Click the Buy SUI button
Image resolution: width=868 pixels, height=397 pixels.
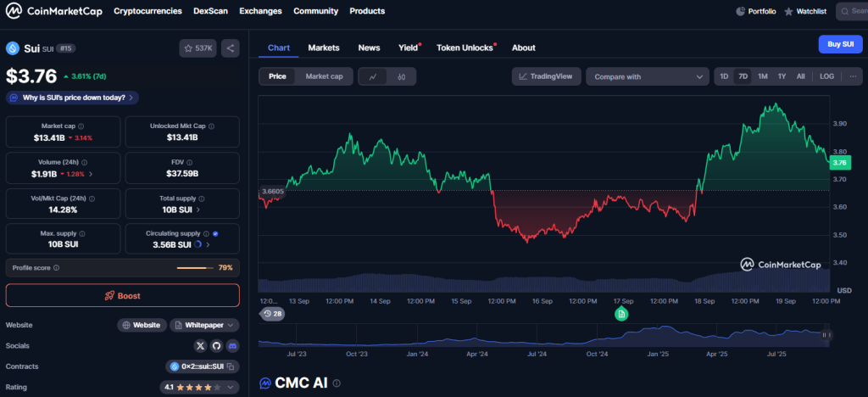pos(839,45)
